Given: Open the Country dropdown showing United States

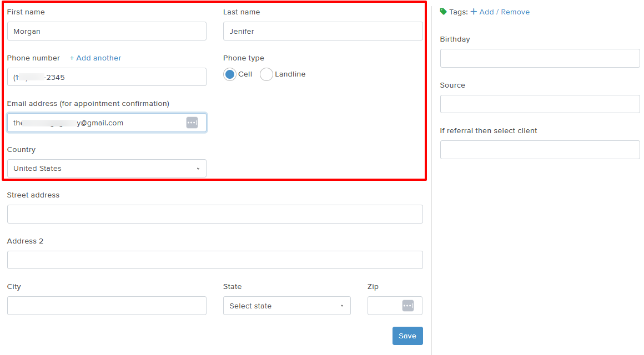Looking at the screenshot, I should (x=107, y=169).
